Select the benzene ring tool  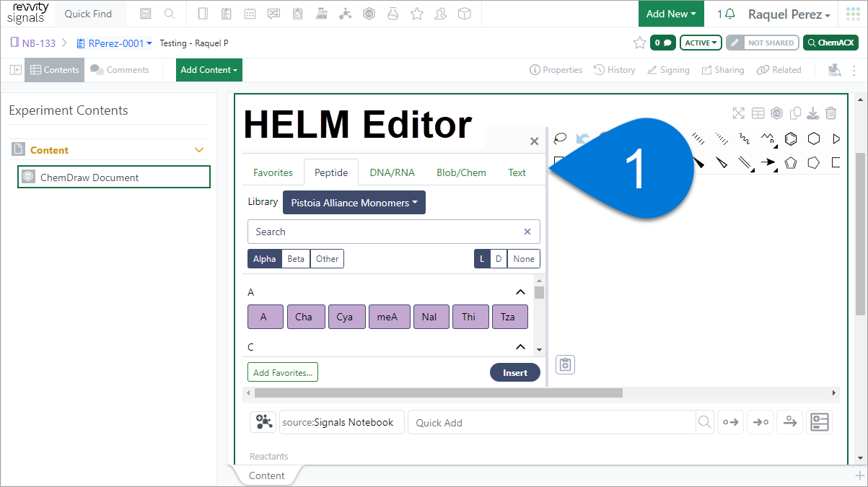point(791,139)
